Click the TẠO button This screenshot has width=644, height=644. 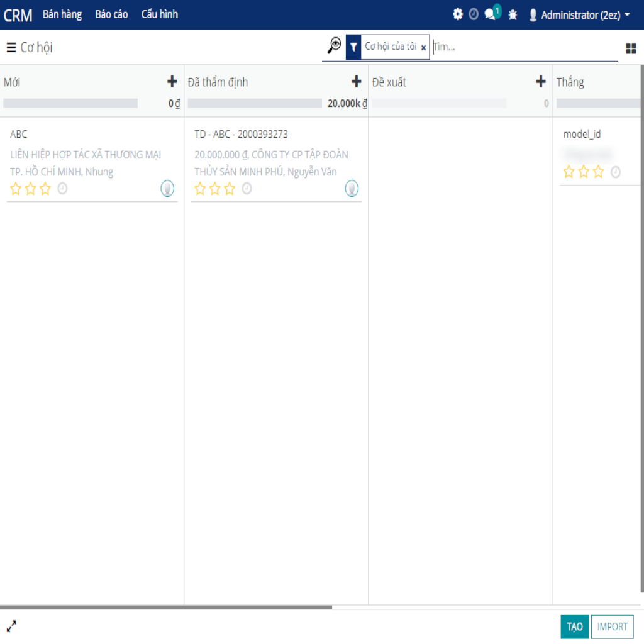574,626
